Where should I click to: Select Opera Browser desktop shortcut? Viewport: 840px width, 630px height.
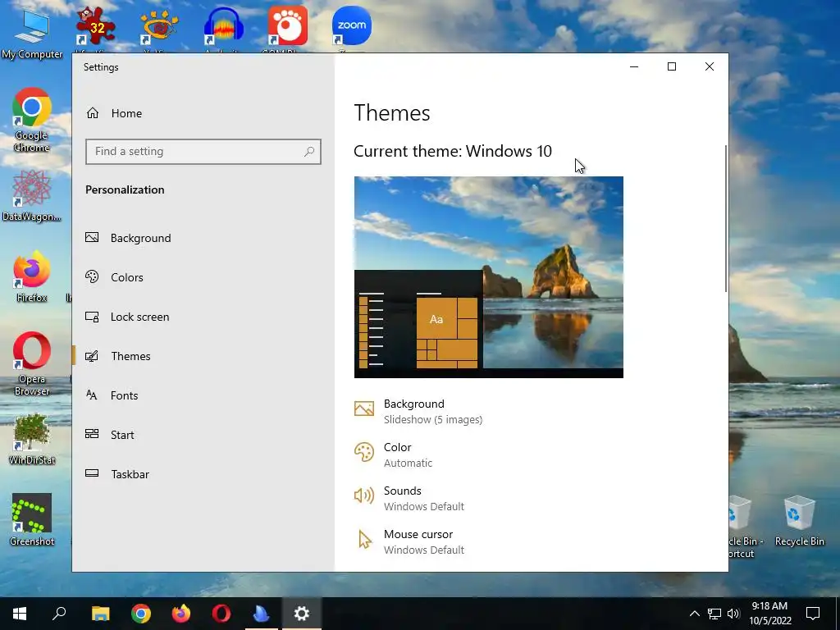(32, 363)
